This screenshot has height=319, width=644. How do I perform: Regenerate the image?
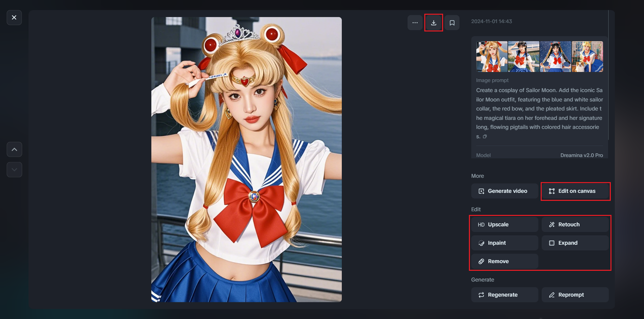pyautogui.click(x=505, y=295)
